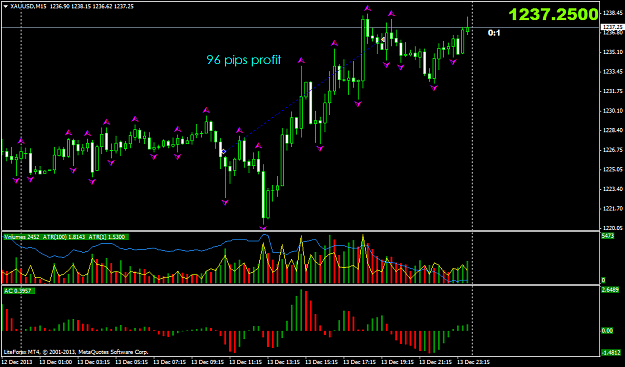Click the up fractal arrow above session high
The width and height of the screenshot is (625, 367).
368,8
